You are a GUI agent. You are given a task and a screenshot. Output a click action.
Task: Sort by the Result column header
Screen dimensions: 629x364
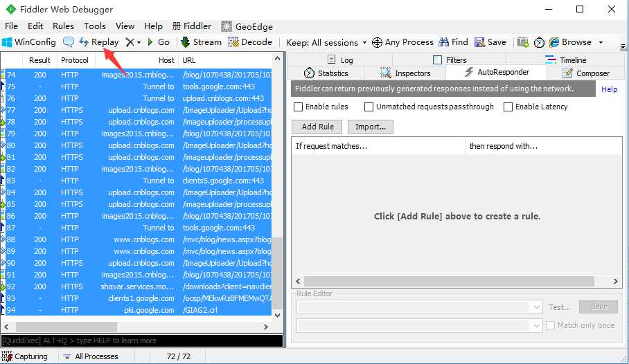point(39,60)
